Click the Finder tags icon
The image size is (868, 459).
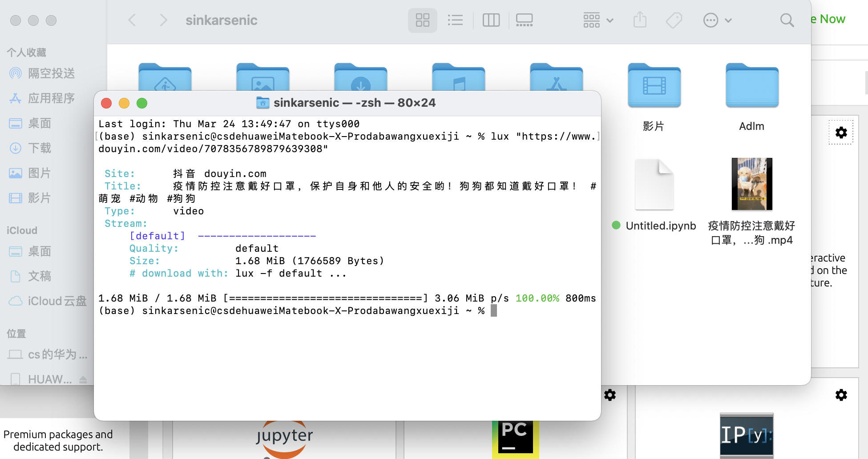pos(674,20)
